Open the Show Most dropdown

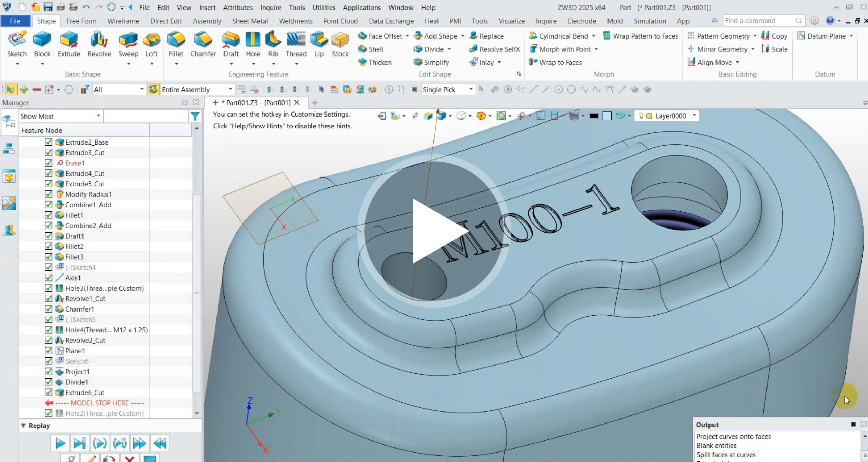coord(98,116)
